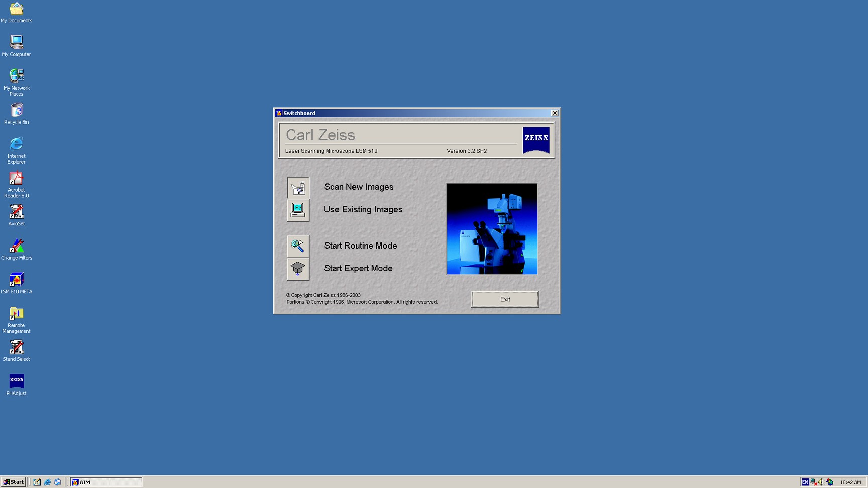The width and height of the screenshot is (868, 488).
Task: Launch Internet Explorer from the quick launch bar
Action: pyautogui.click(x=47, y=482)
